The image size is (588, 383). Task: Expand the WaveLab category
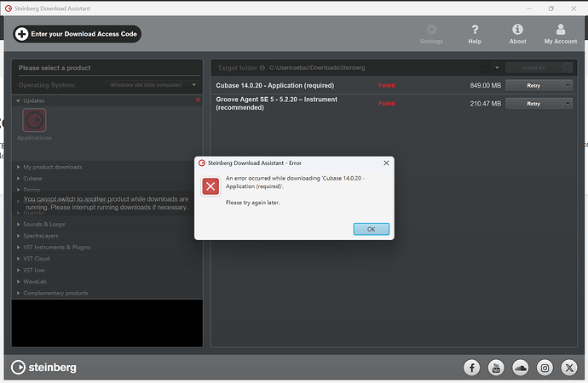(x=19, y=282)
